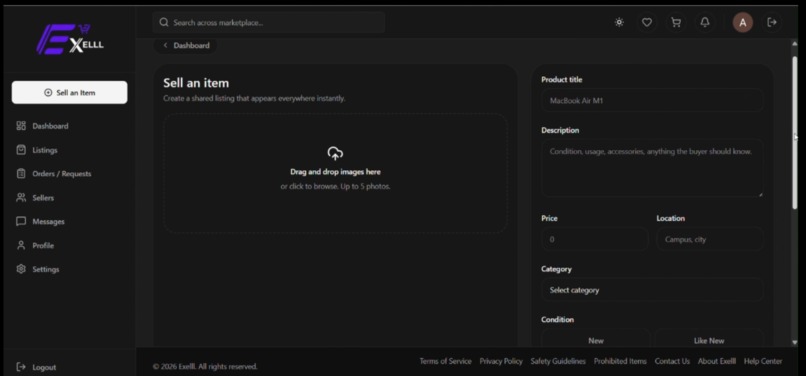Screen dimensions: 806x376
Task: Click the search magnifier icon
Action: (x=164, y=22)
